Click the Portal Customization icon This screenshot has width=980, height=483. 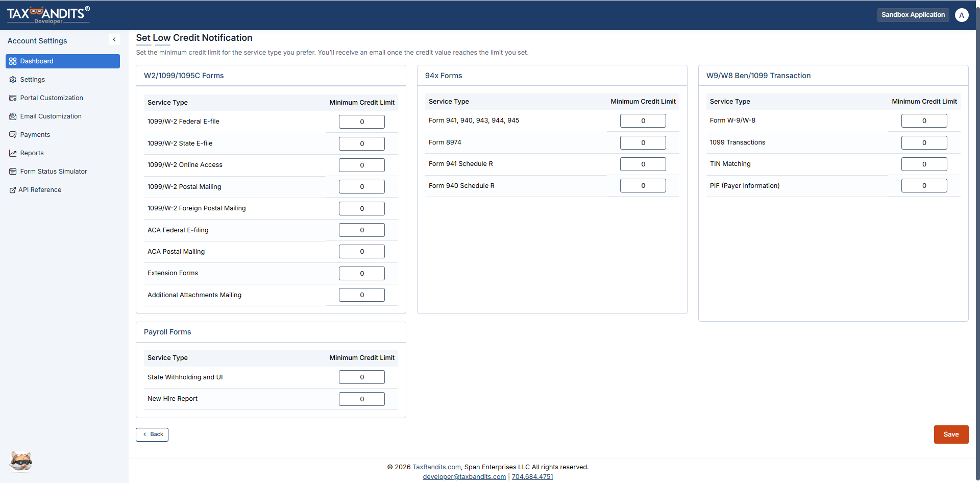13,98
